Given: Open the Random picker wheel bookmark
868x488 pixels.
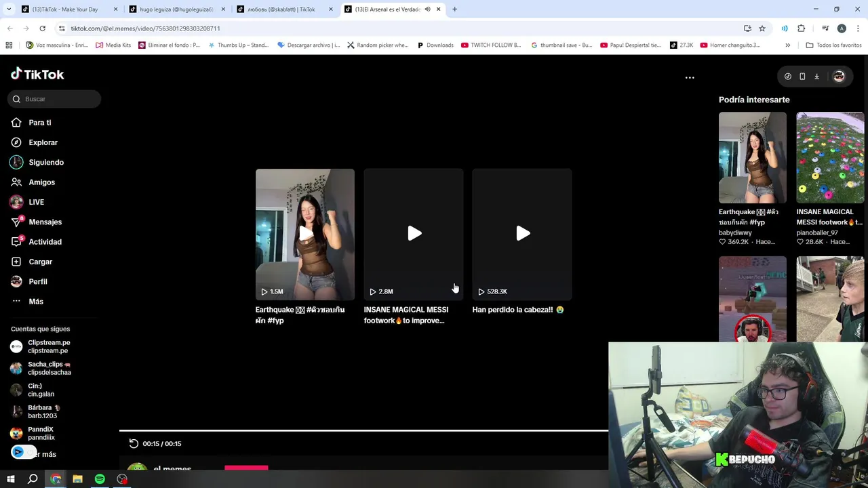Looking at the screenshot, I should click(x=378, y=45).
